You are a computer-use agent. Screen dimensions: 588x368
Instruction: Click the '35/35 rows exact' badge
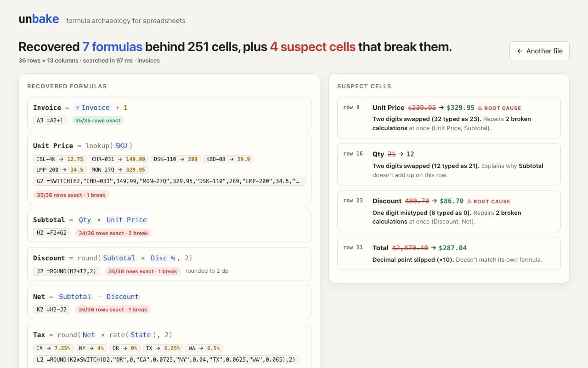pos(97,121)
